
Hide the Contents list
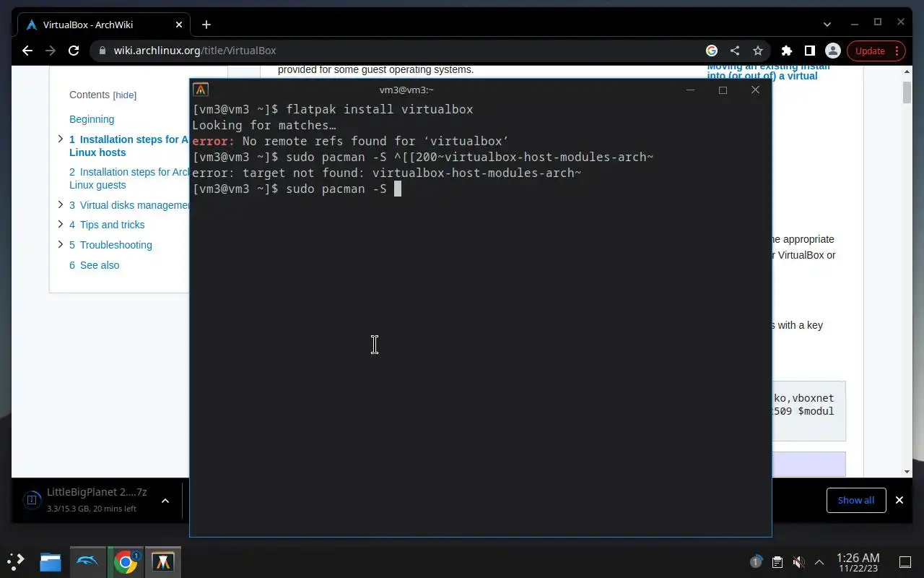[x=125, y=95]
